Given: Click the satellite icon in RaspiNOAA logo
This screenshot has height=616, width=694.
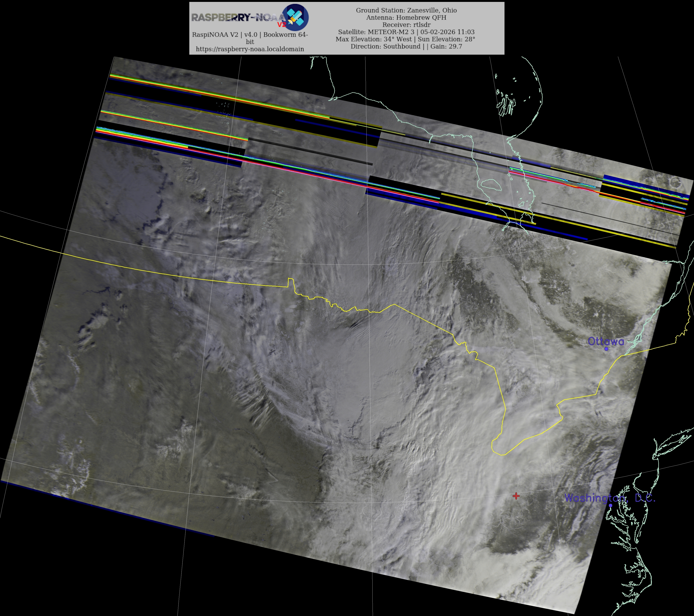Looking at the screenshot, I should point(296,17).
